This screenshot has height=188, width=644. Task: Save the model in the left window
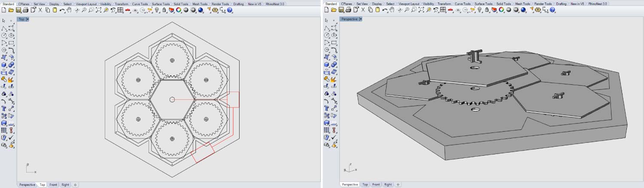tap(18, 10)
